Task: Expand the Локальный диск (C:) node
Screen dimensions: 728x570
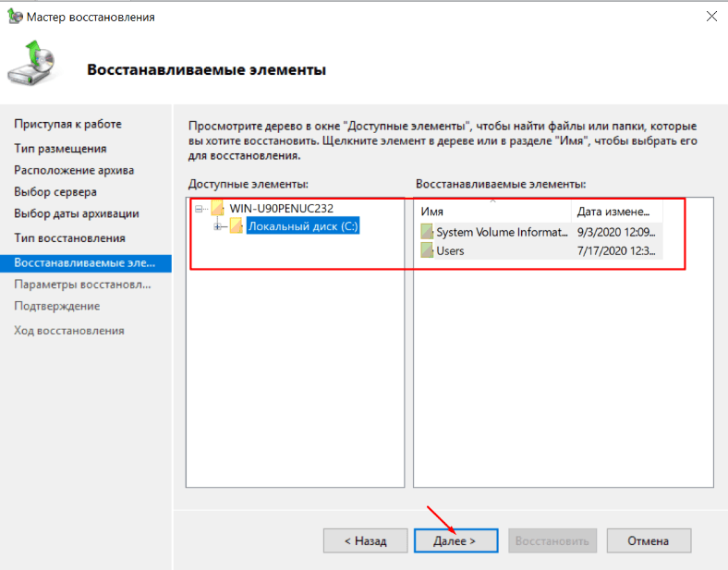Action: pyautogui.click(x=217, y=226)
